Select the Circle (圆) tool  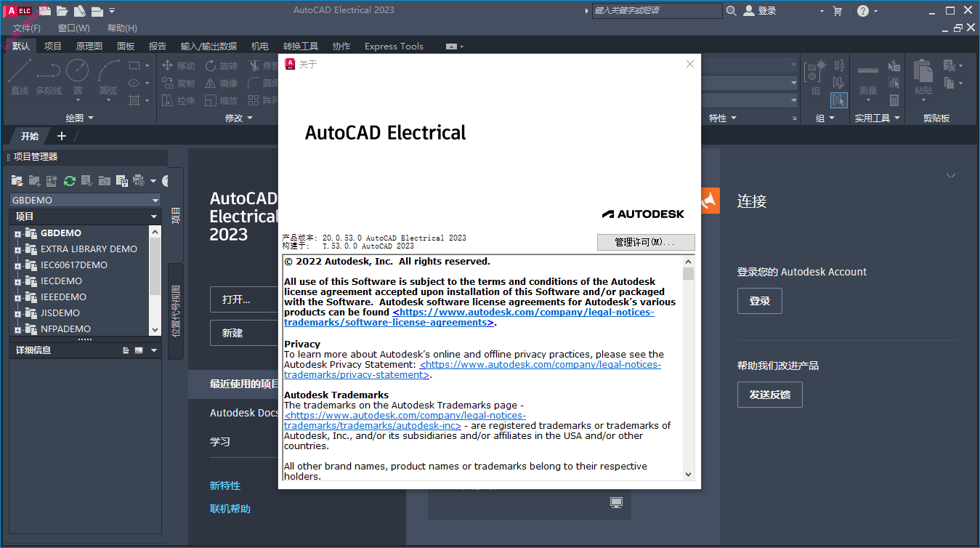coord(78,76)
